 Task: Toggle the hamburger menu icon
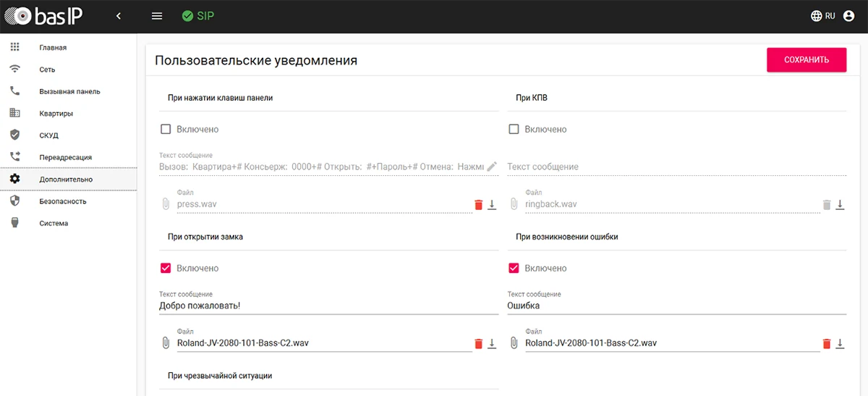(157, 16)
